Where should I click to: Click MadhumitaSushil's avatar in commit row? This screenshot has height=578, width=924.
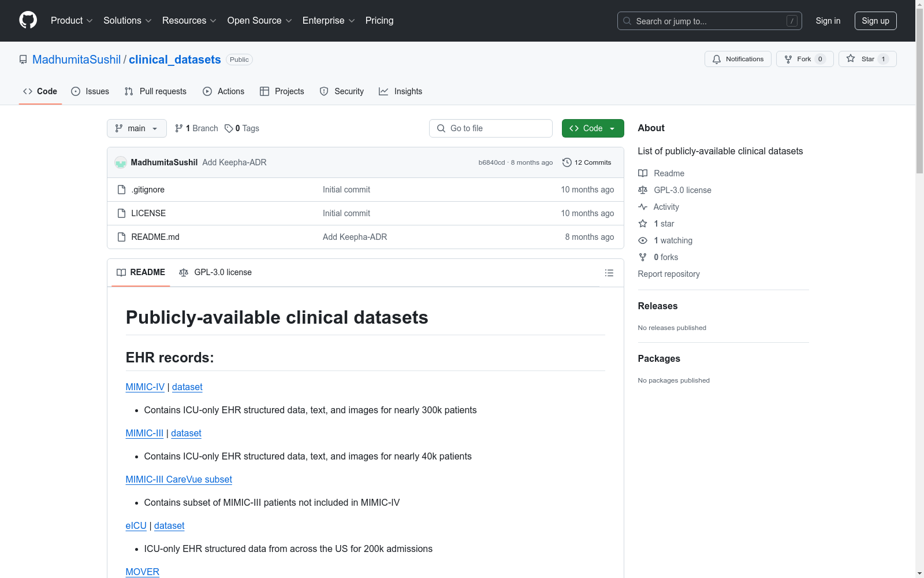tap(121, 162)
